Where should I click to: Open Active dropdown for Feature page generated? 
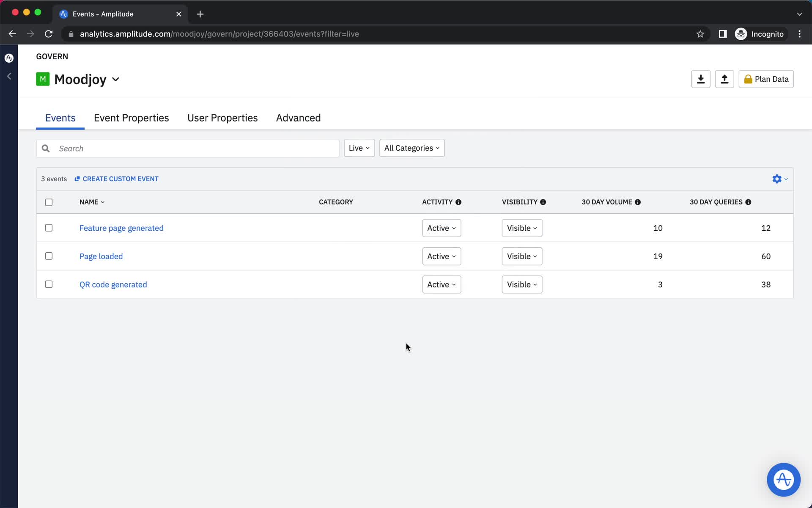[x=442, y=228]
